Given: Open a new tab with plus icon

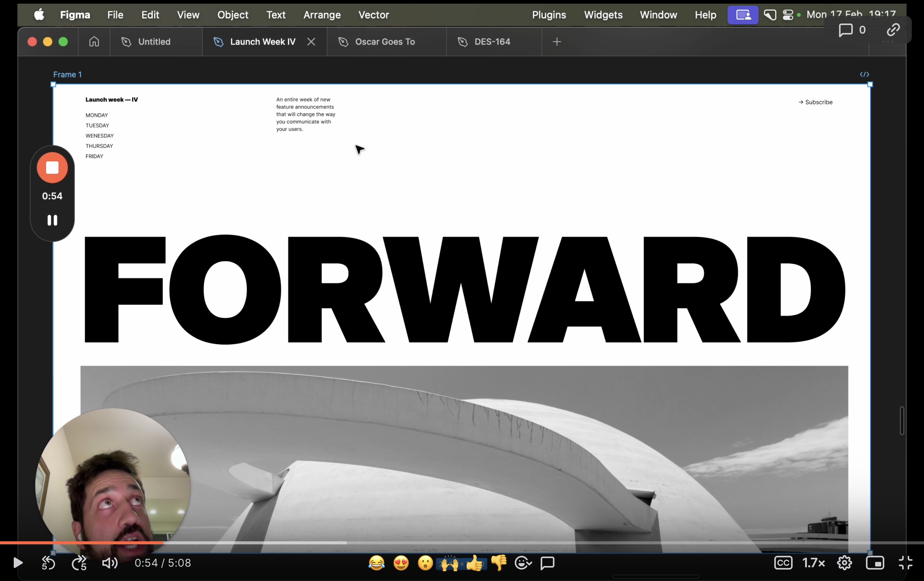Looking at the screenshot, I should (x=557, y=42).
